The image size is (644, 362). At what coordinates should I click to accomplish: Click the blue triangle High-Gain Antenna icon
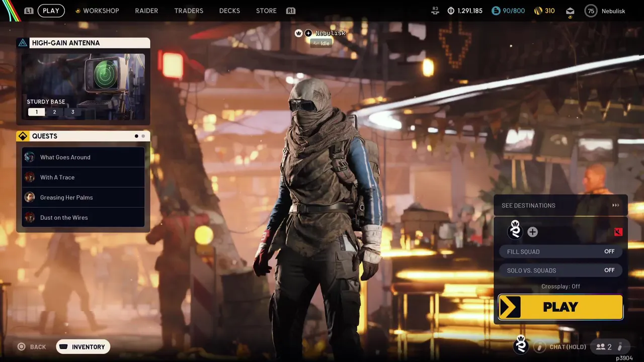pos(23,43)
